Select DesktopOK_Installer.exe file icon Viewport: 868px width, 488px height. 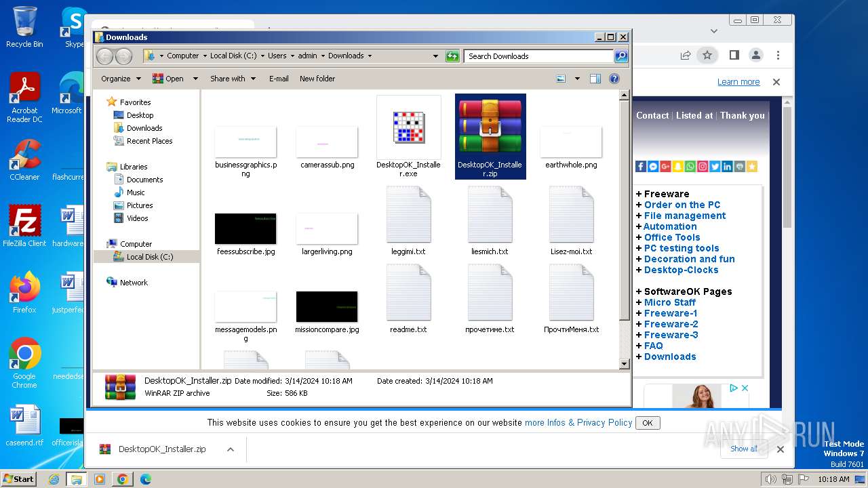(408, 128)
